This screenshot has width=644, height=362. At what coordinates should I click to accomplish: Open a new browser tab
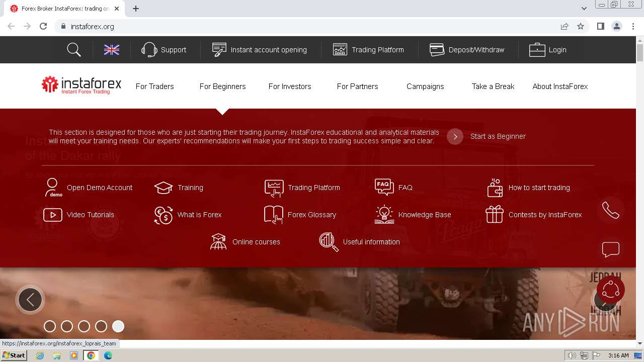point(136,9)
